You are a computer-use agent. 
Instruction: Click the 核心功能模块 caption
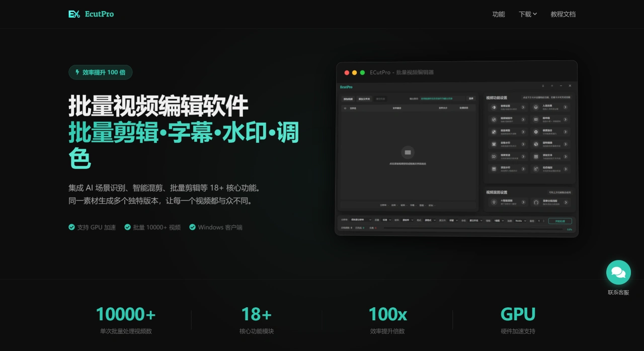click(x=257, y=331)
